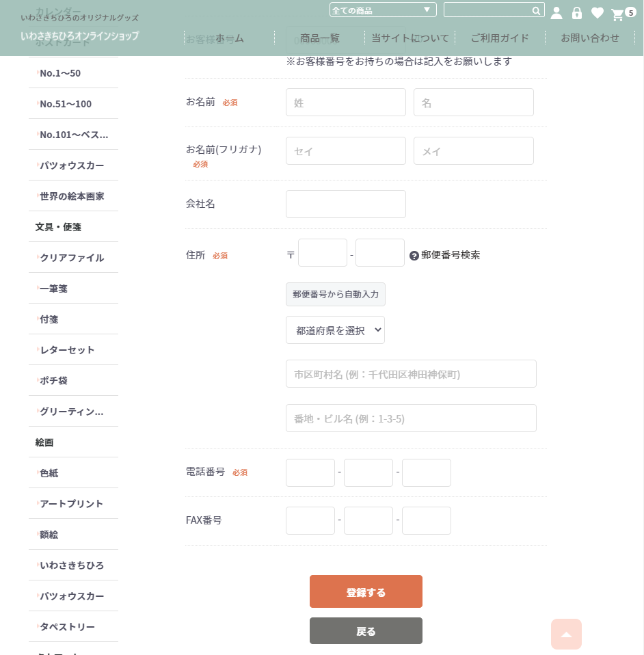Open 額絵 sidebar category

pyautogui.click(x=74, y=535)
